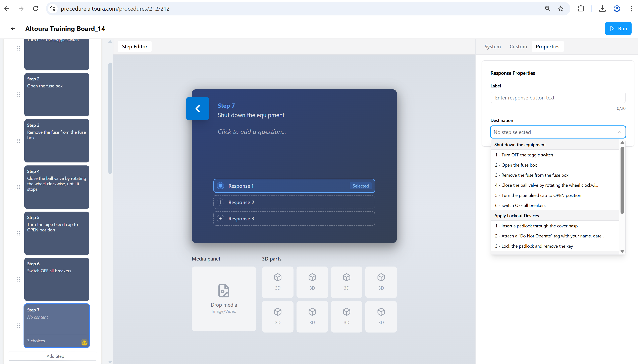Select the Step 4 Close the ball valve card
This screenshot has height=364, width=638.
pos(57,187)
